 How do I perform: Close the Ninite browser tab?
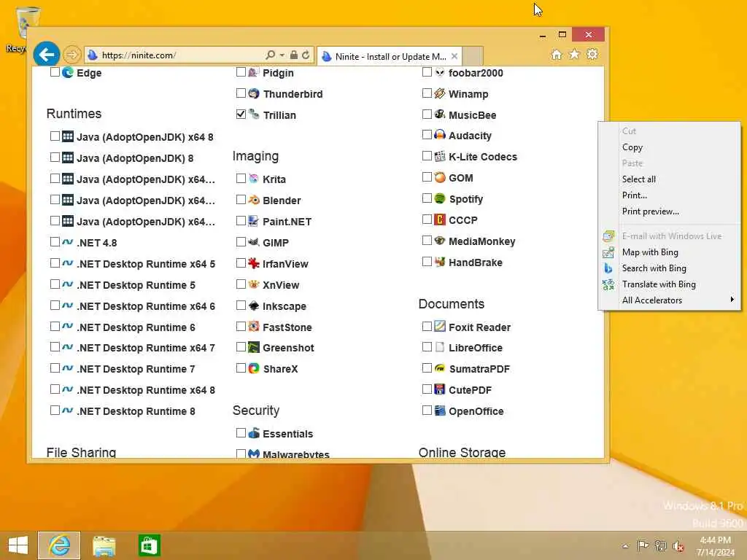pos(454,56)
